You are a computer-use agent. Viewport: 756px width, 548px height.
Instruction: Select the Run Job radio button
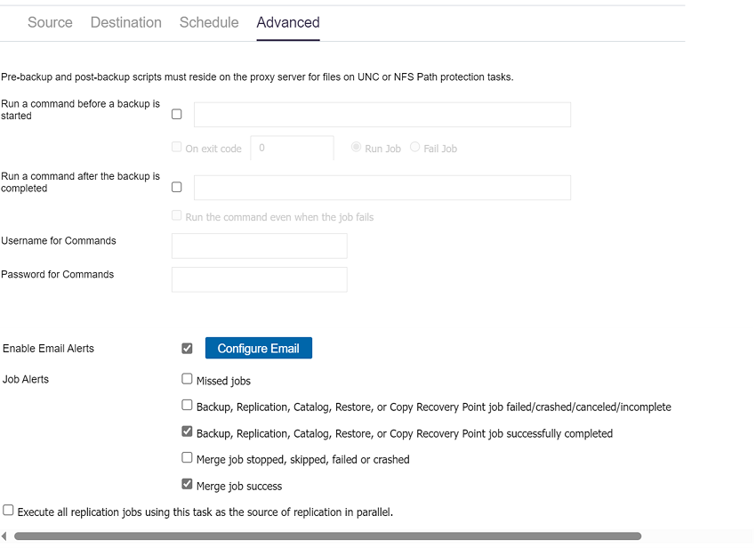pos(357,148)
